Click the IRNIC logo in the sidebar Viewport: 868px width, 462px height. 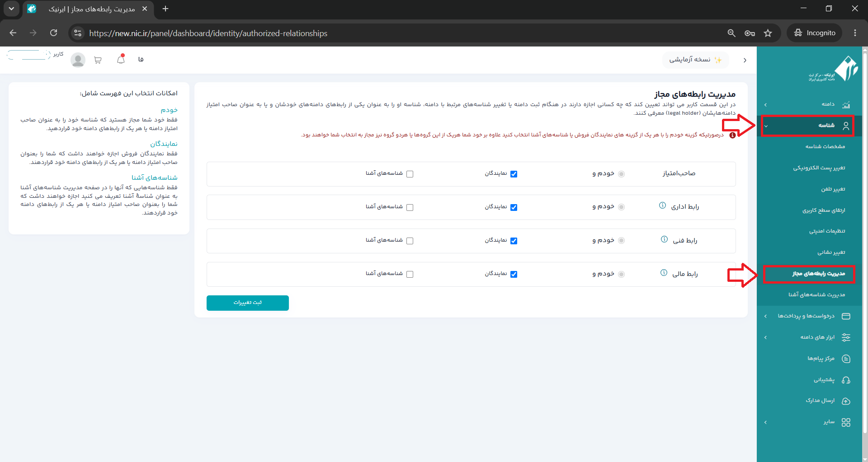click(x=834, y=69)
